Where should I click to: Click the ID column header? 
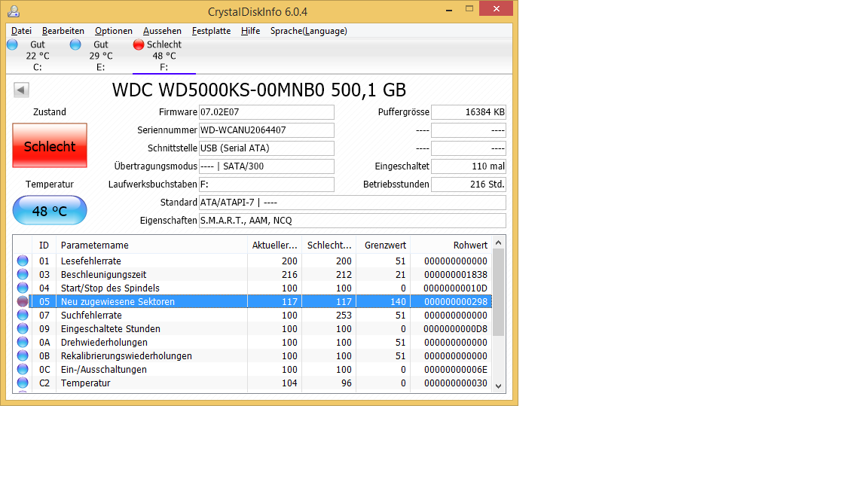click(x=44, y=245)
